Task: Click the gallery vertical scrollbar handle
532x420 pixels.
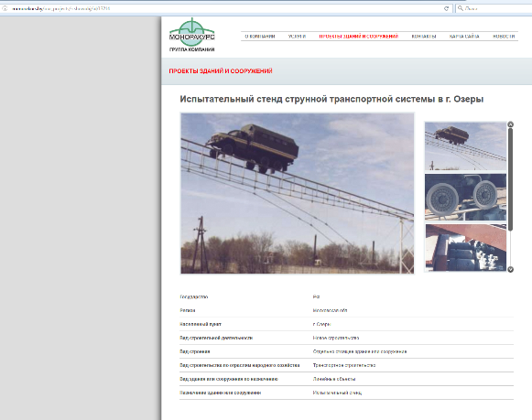Action: coord(510,179)
